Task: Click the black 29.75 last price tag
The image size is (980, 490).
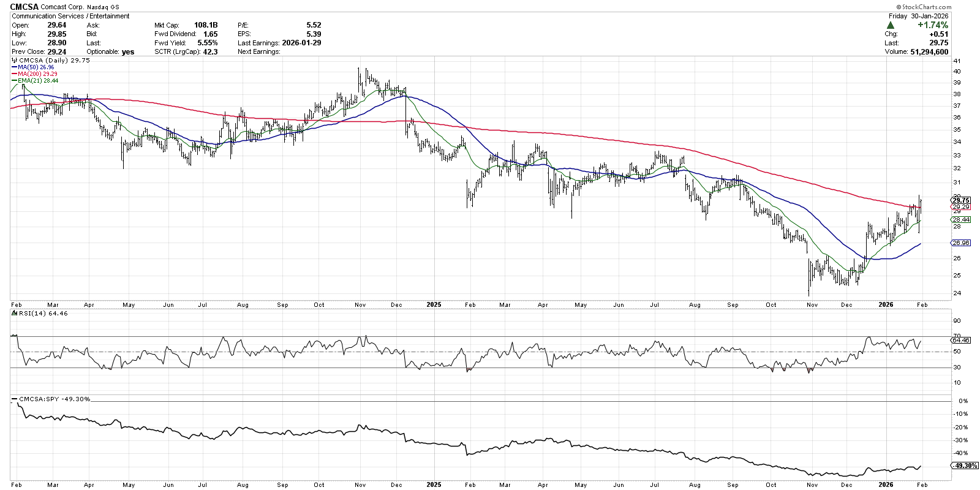Action: tap(960, 200)
